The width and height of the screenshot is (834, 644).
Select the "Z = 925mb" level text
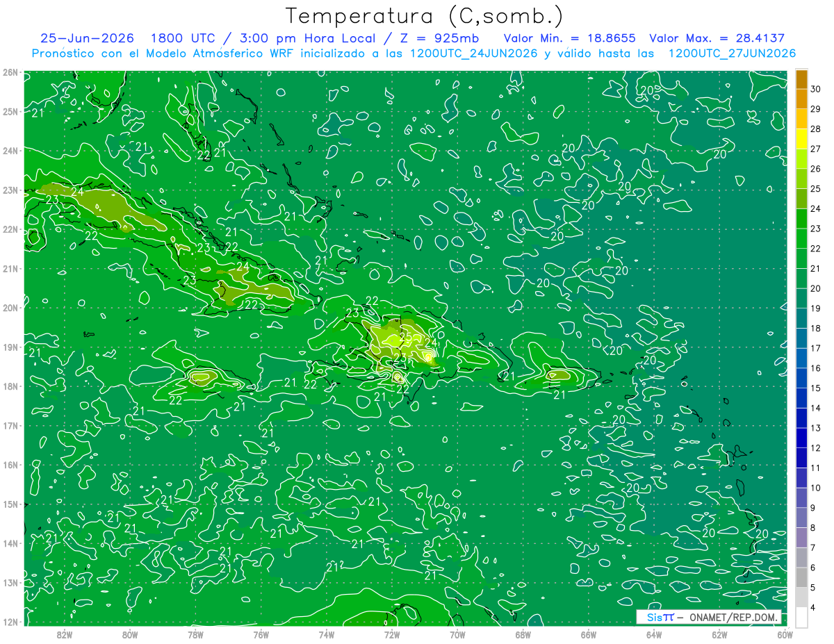coord(440,38)
